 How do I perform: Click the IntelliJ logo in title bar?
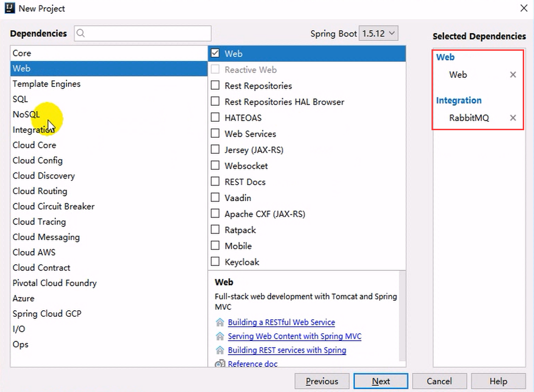(10, 8)
